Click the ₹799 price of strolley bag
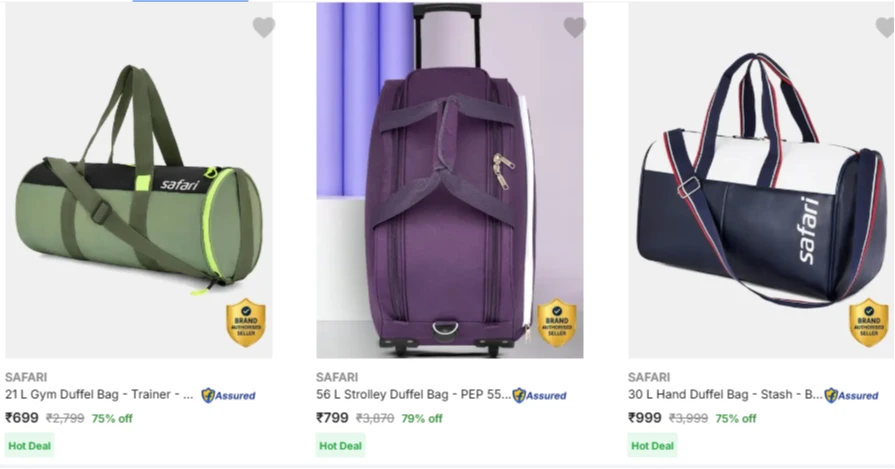This screenshot has height=469, width=895. tap(332, 418)
